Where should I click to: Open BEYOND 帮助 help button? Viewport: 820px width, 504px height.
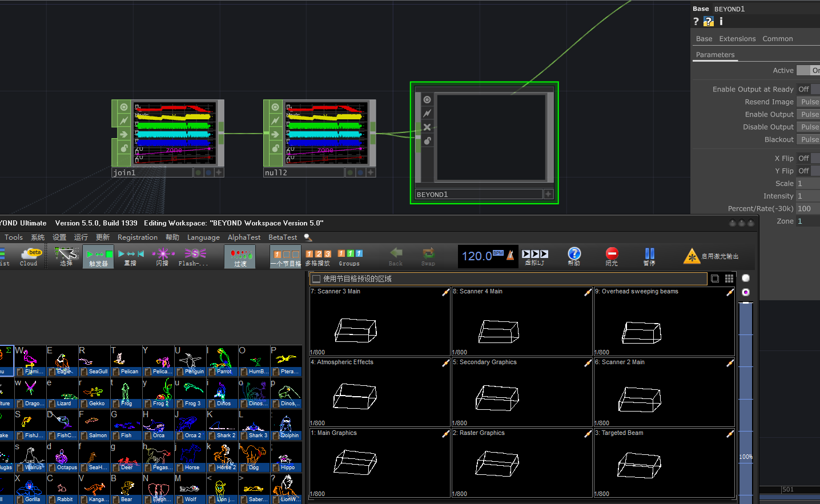(x=574, y=256)
